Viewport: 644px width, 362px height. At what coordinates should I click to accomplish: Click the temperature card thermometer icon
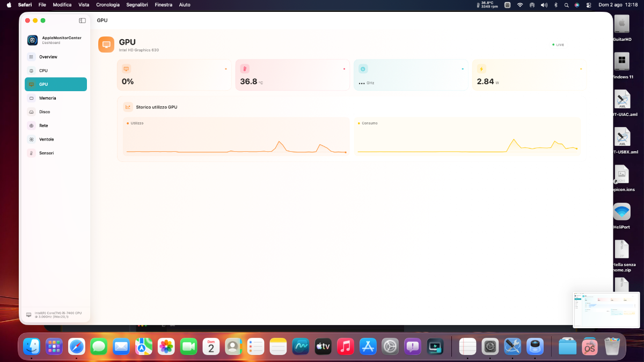coord(244,69)
